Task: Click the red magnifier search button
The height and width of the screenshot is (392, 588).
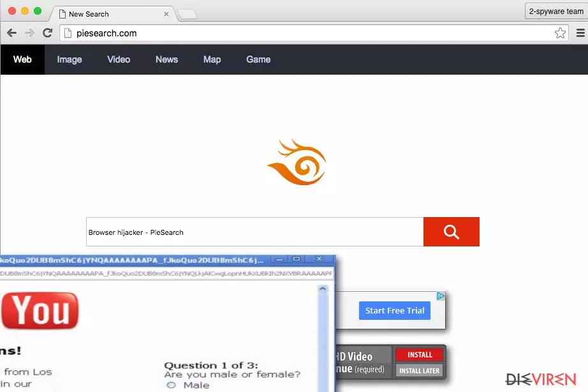Action: 451,232
